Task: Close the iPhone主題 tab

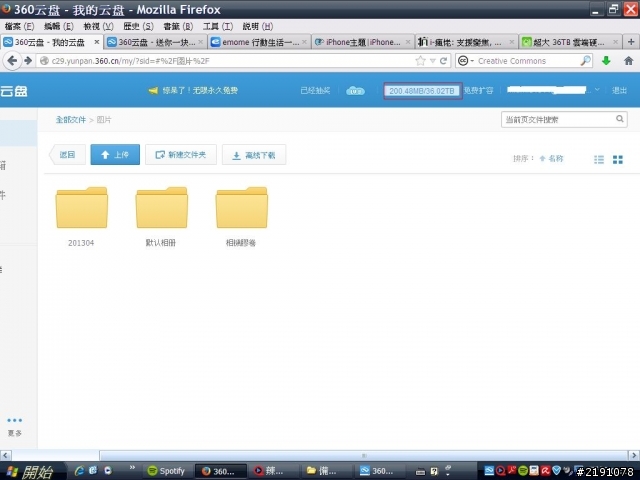Action: [x=408, y=42]
